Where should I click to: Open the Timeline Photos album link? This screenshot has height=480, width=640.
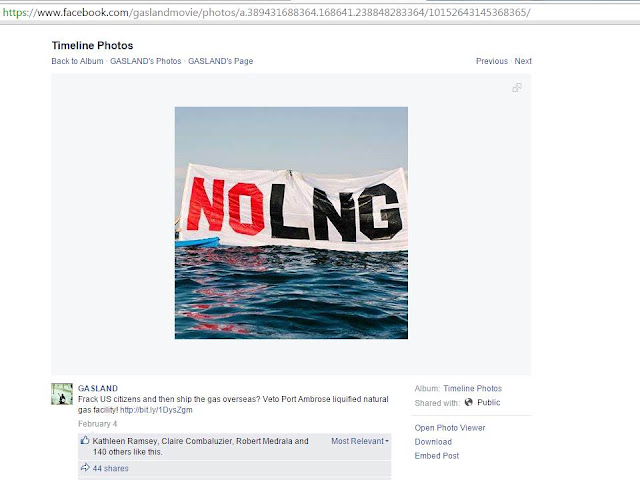click(473, 388)
